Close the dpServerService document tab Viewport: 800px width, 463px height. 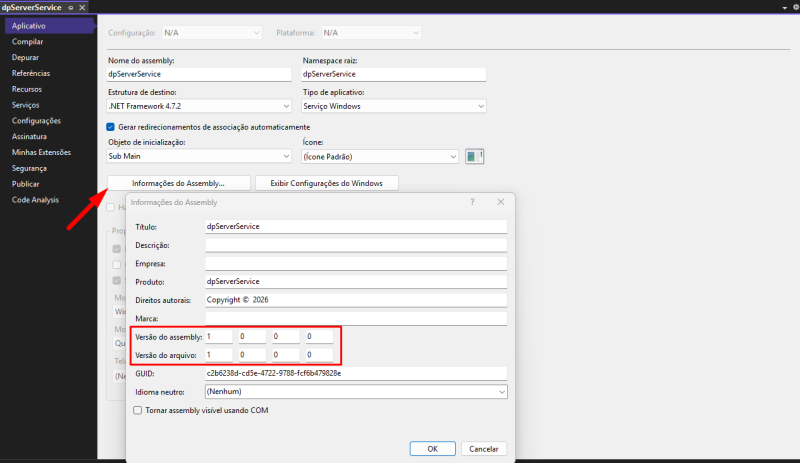(82, 8)
